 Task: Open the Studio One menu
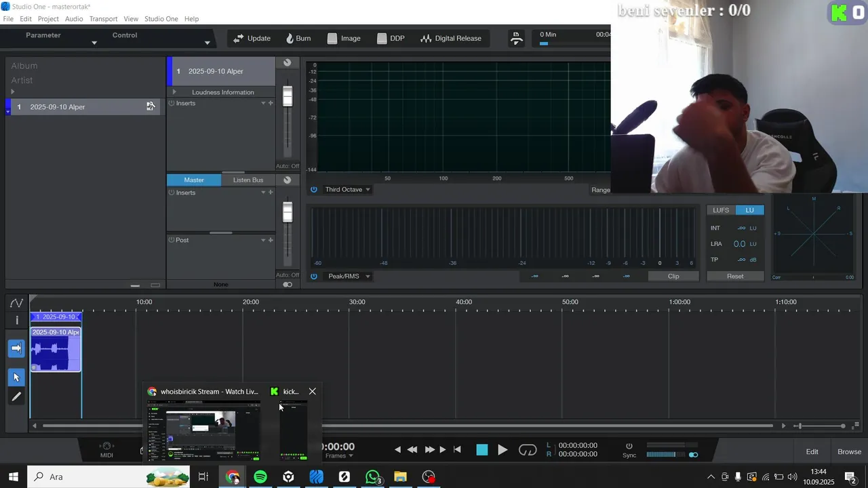point(161,19)
